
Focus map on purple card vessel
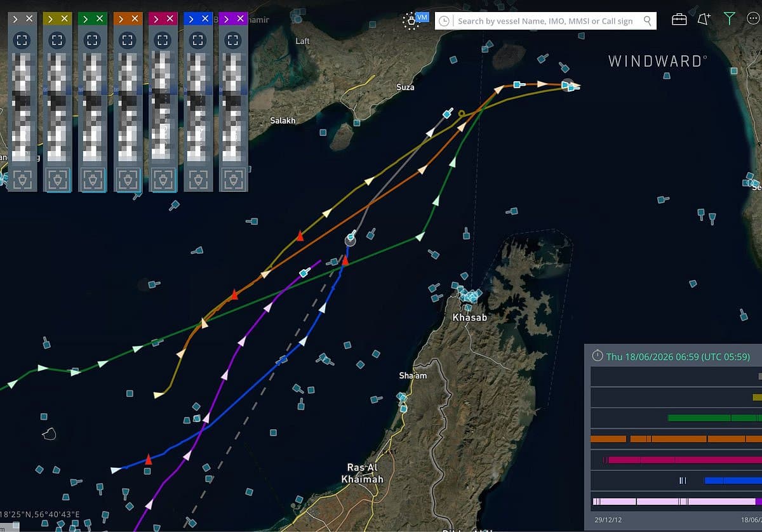coord(233,40)
